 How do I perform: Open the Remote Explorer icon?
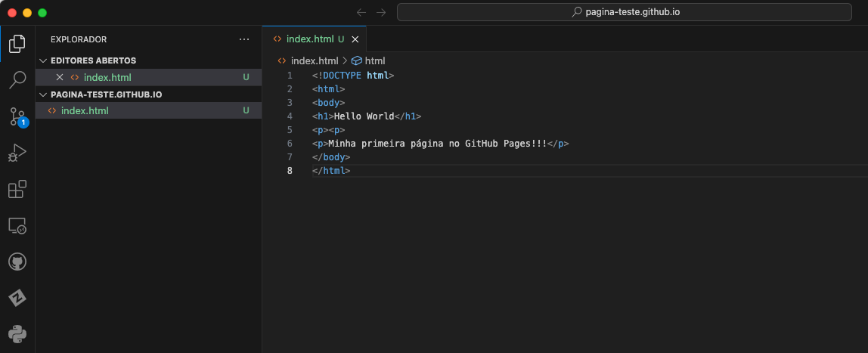pos(17,225)
